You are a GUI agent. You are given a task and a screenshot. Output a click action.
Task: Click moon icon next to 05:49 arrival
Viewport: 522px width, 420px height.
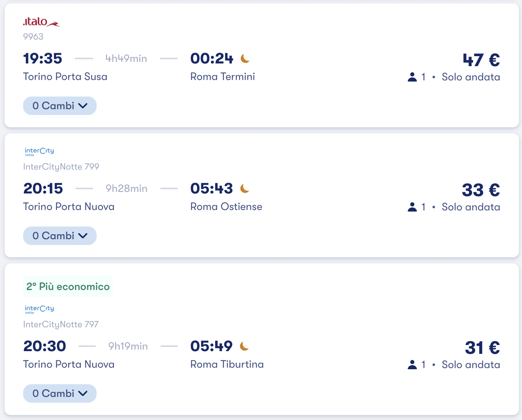point(244,346)
